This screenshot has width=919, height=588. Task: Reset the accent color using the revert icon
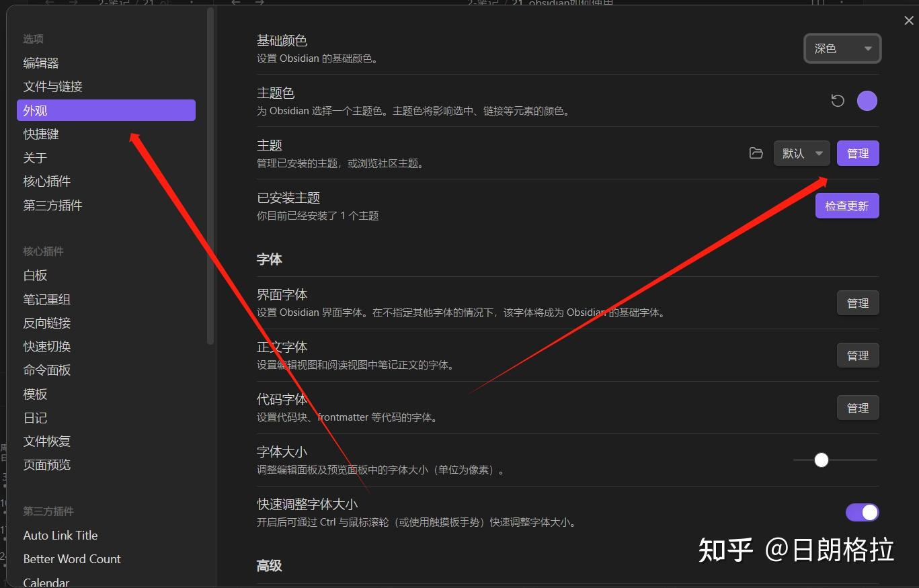click(x=836, y=100)
